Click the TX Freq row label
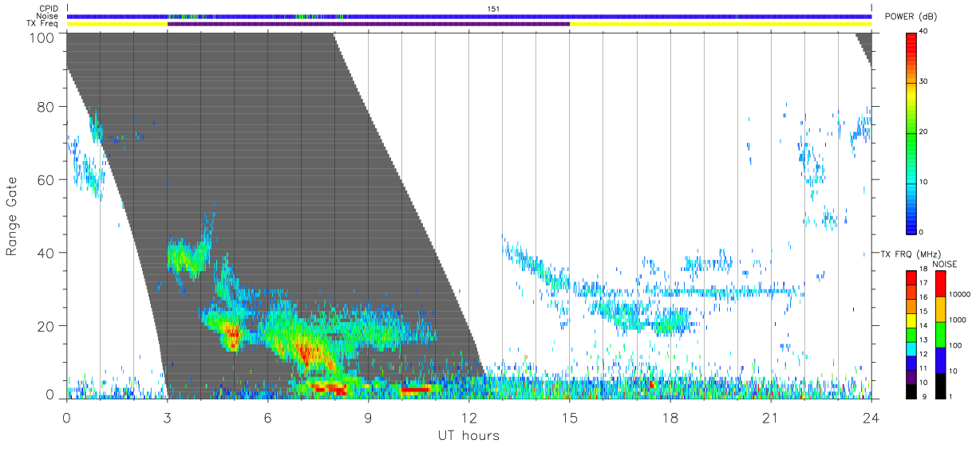Image resolution: width=980 pixels, height=452 pixels. pos(43,24)
